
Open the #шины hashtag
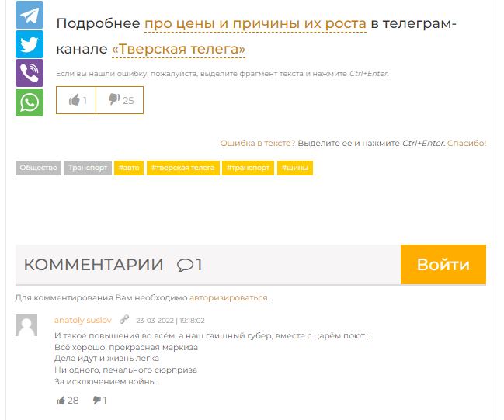pos(295,168)
